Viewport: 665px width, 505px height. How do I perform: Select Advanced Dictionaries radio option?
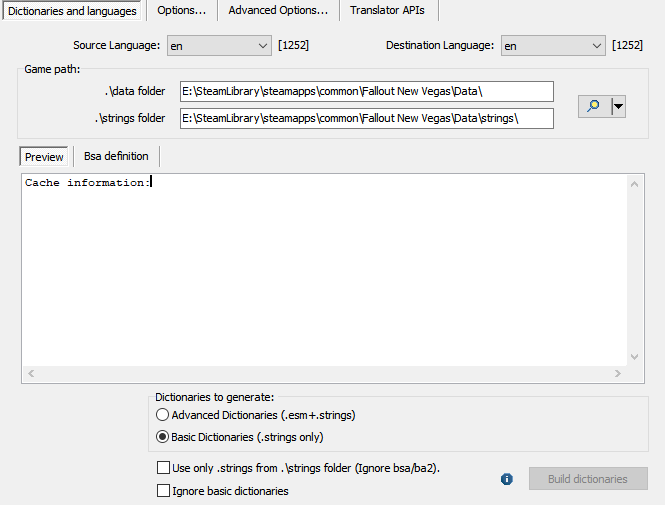point(162,415)
